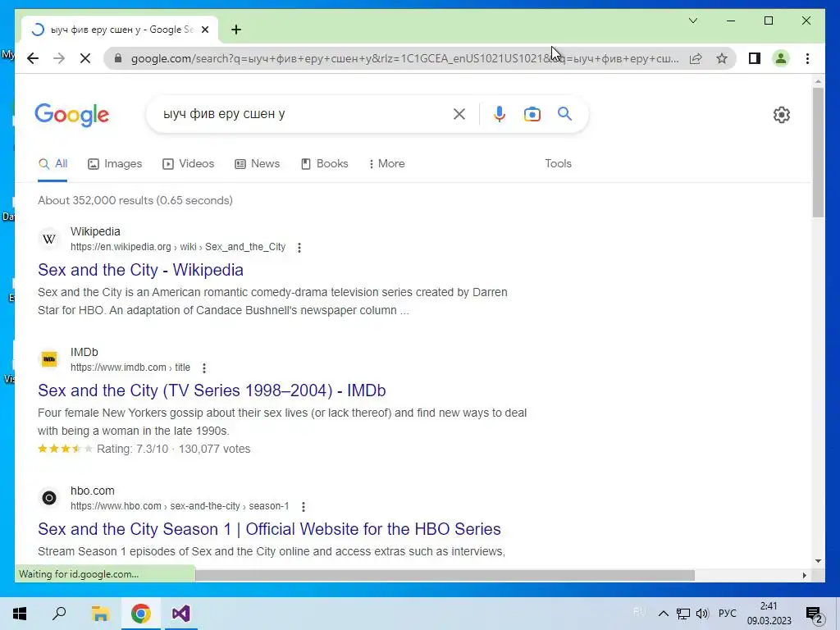Open the Chrome profile avatar
This screenshot has width=840, height=630.
pyautogui.click(x=781, y=58)
